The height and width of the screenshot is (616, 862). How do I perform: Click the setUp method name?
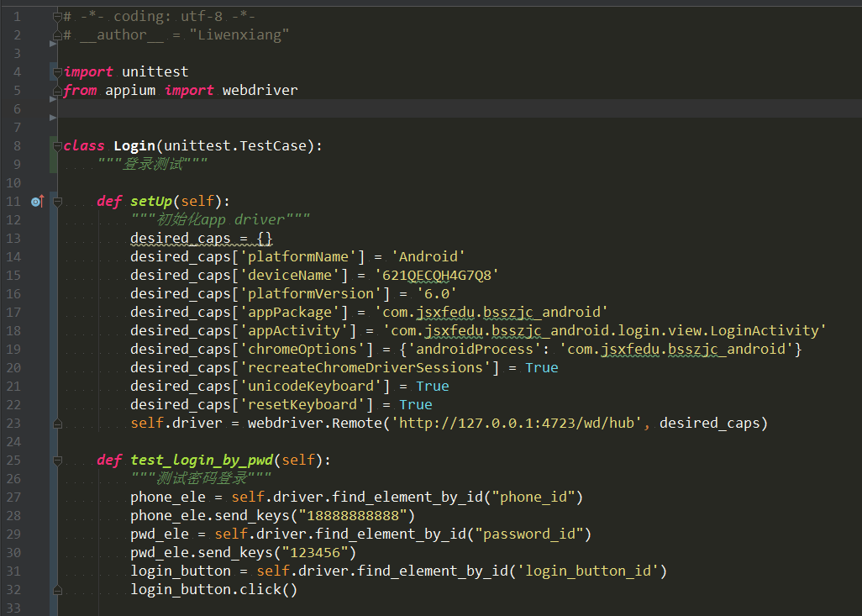(151, 202)
